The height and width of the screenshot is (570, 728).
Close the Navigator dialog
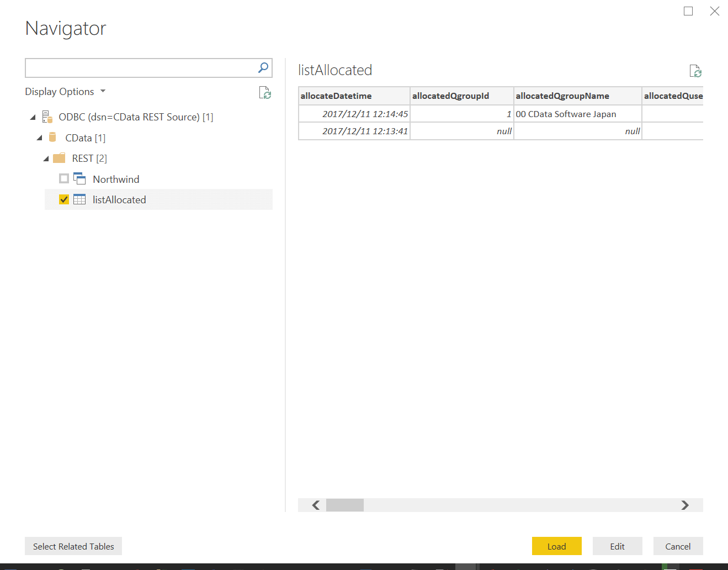pos(715,11)
